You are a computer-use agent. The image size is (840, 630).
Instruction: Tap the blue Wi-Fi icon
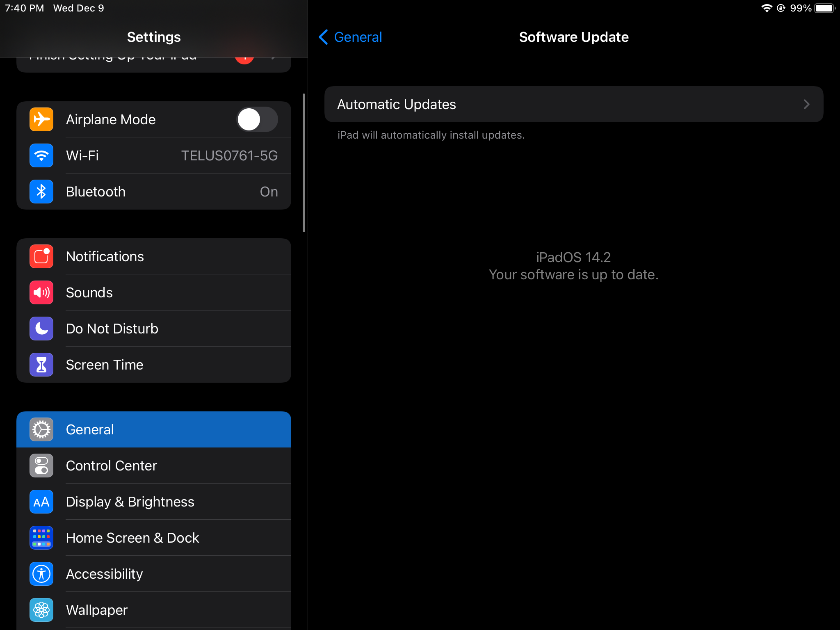pos(41,155)
